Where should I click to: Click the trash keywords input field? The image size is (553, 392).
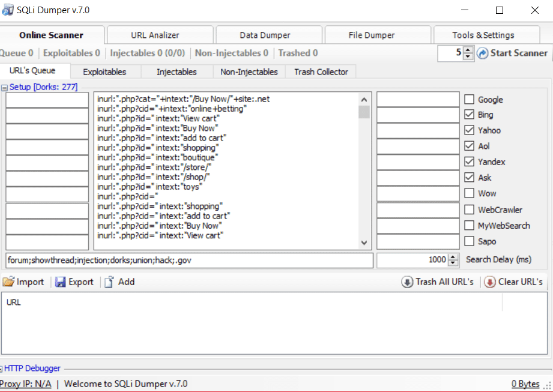pyautogui.click(x=189, y=261)
